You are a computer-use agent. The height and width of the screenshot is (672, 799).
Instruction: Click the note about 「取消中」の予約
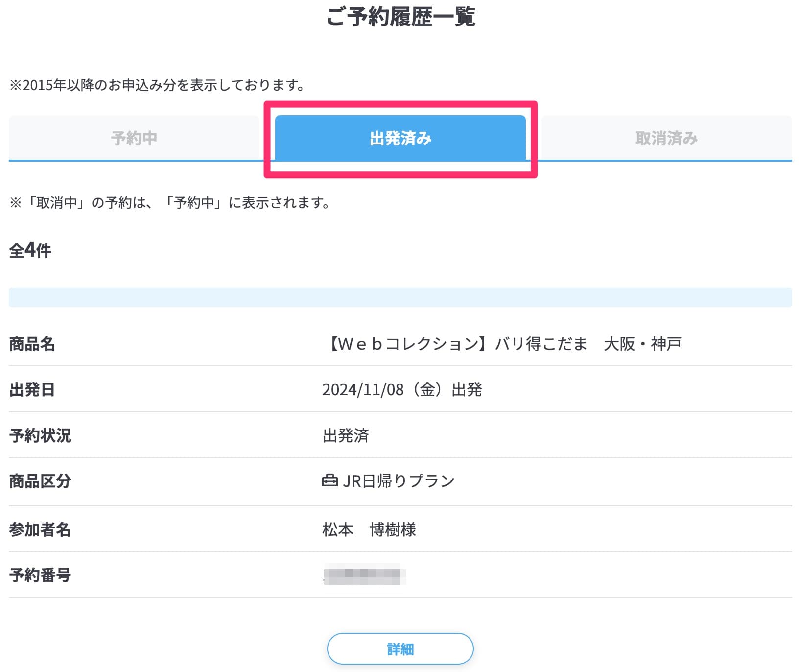click(170, 202)
